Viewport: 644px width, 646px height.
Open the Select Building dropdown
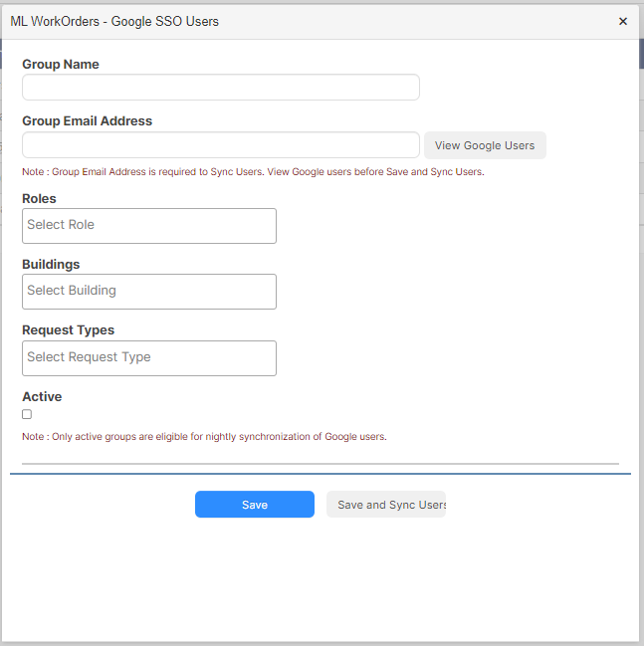[x=149, y=292]
